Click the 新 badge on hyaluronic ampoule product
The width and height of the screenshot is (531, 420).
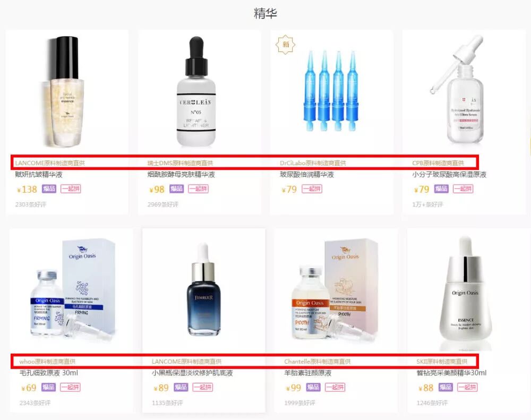click(286, 45)
